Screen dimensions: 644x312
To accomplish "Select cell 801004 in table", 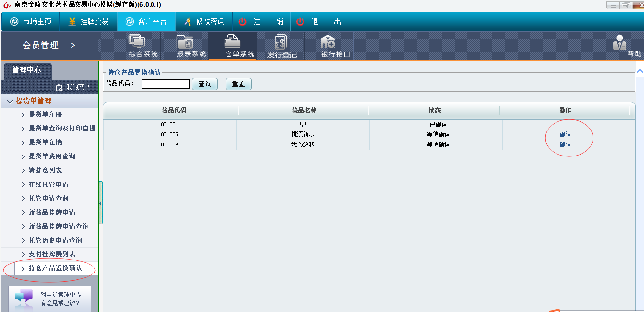I will coord(170,125).
